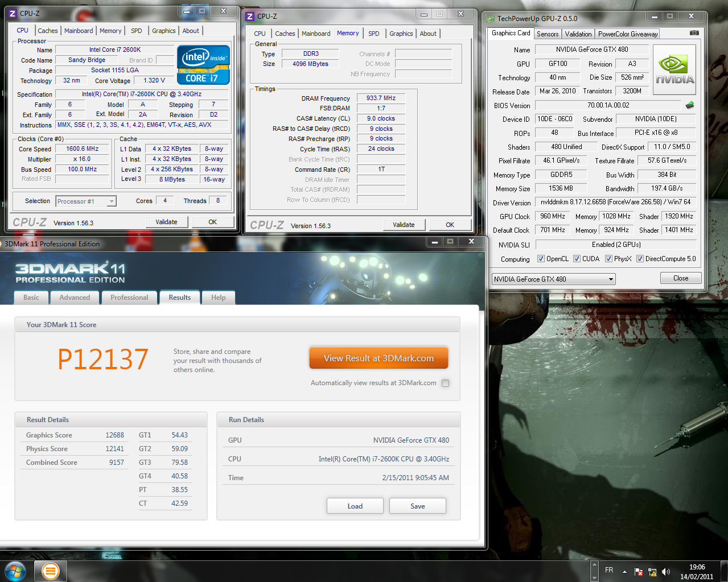The height and width of the screenshot is (582, 728).
Task: Click the Save button in 3DMark
Action: click(x=418, y=506)
